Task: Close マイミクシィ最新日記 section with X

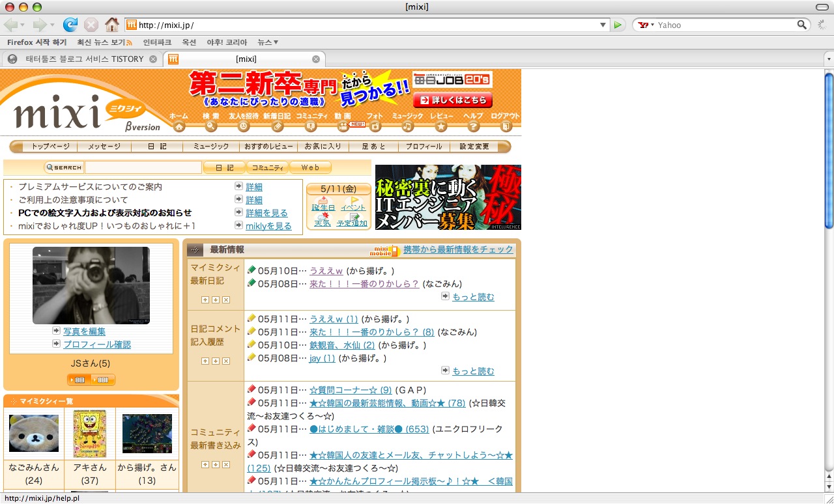Action: (x=226, y=300)
